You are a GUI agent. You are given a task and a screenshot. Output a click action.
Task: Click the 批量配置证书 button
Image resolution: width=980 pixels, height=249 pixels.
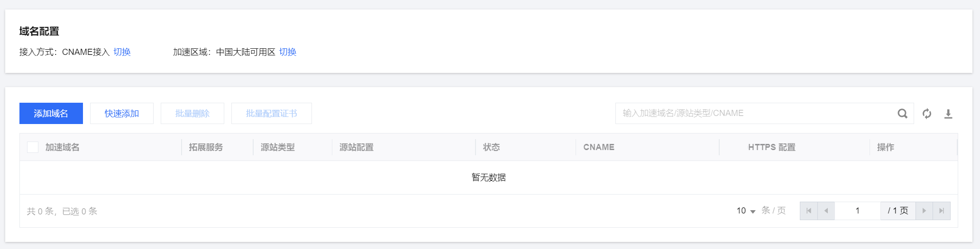272,114
